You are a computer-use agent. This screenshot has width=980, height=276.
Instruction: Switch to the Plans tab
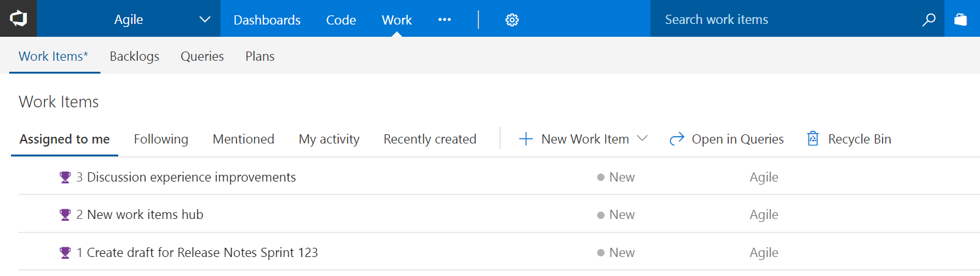tap(260, 56)
